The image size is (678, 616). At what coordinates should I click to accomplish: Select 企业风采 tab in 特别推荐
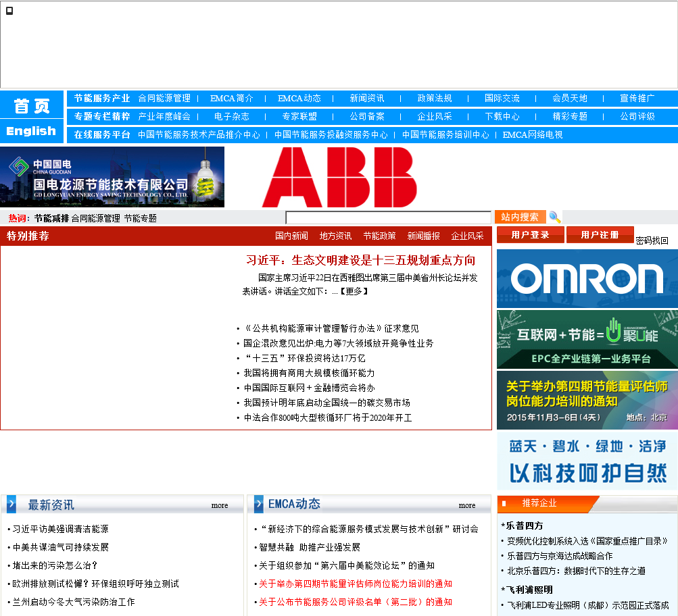pyautogui.click(x=467, y=236)
